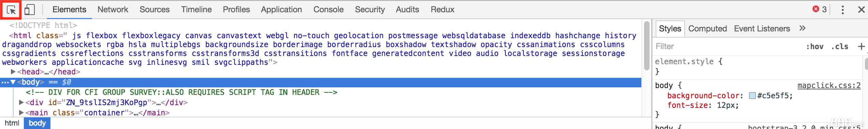
Task: Click the ellipsis beside the body node
Action: [x=5, y=82]
